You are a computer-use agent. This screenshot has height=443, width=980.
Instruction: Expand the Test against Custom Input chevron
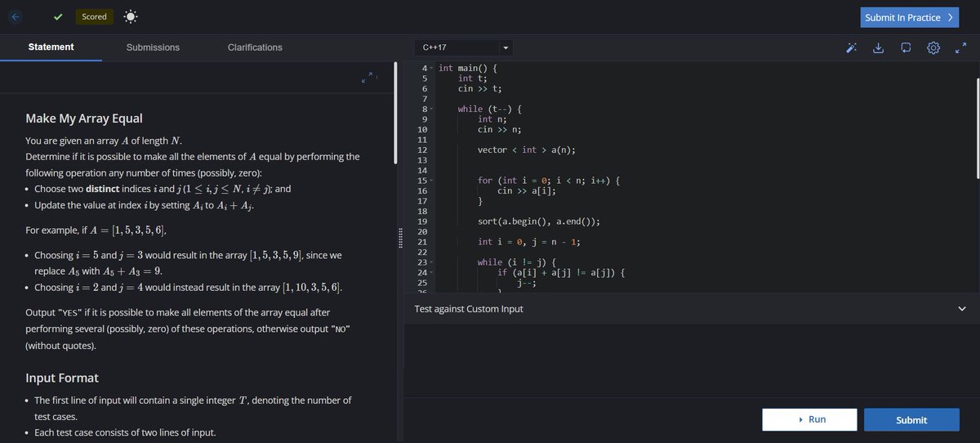tap(961, 309)
